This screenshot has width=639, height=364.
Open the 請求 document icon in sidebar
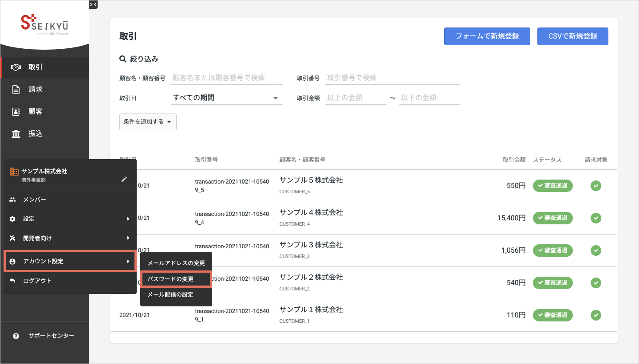16,90
